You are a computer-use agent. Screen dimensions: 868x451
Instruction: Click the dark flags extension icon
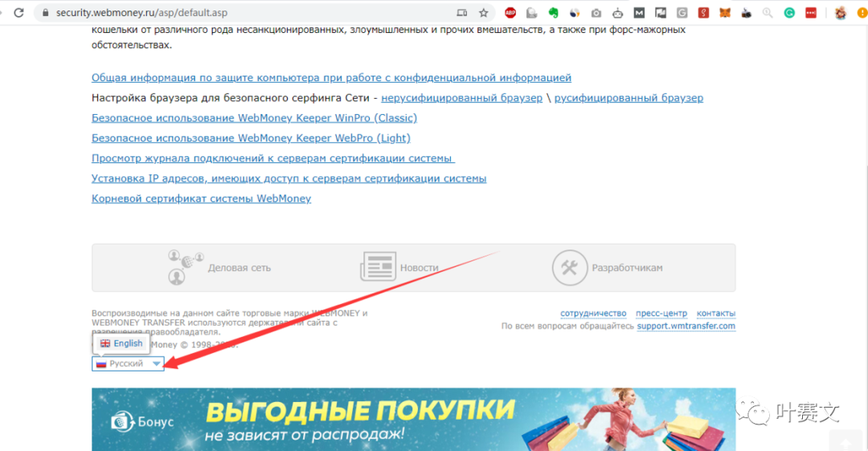[661, 12]
